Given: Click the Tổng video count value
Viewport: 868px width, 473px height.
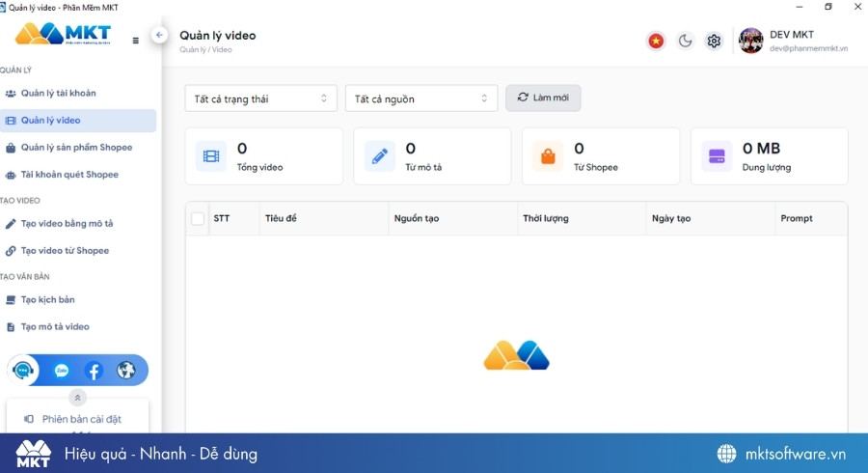Looking at the screenshot, I should tap(242, 149).
